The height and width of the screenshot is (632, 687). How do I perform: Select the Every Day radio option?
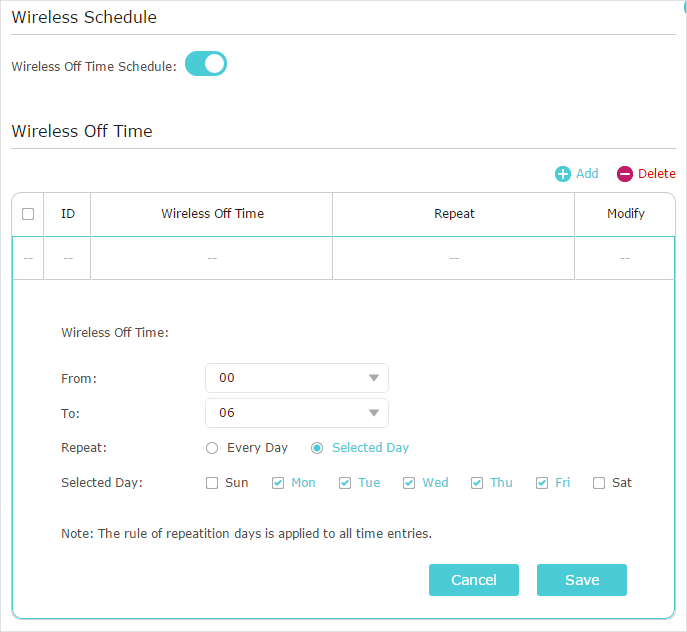[x=212, y=448]
